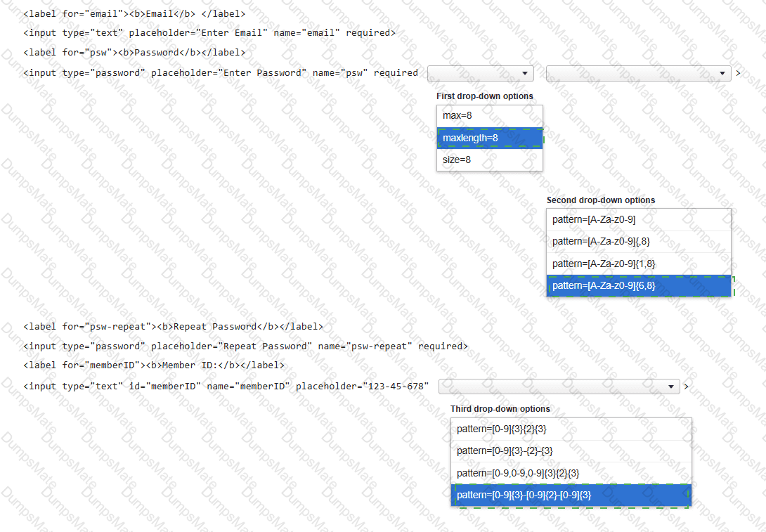Click the Enter Email input code line
The image size is (766, 532).
coord(209,33)
